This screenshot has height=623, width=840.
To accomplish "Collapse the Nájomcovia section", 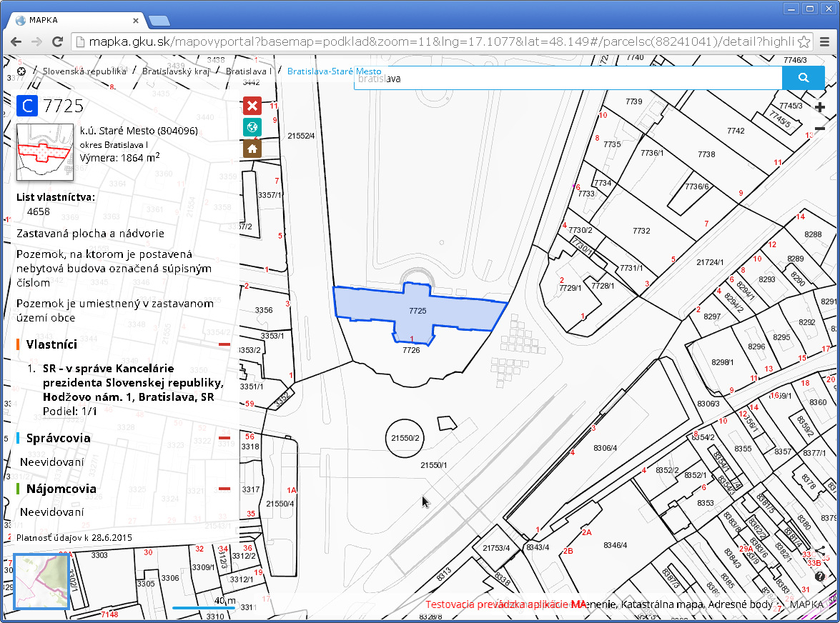I will click(224, 489).
